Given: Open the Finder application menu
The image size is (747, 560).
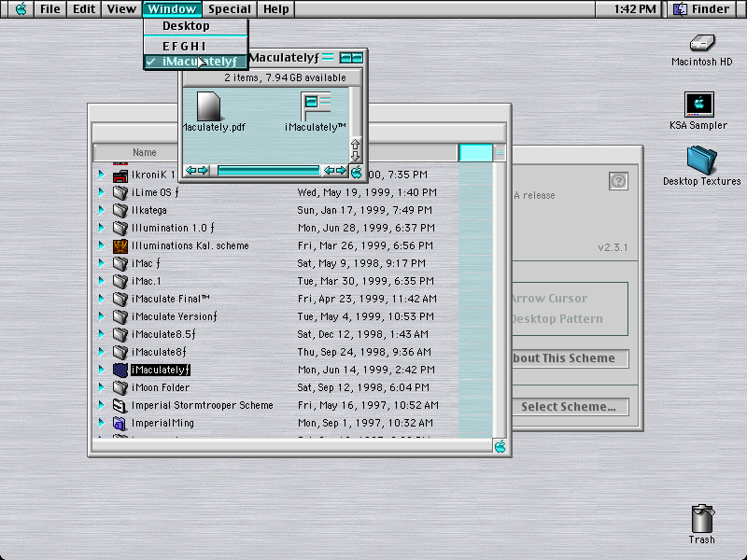Looking at the screenshot, I should (704, 9).
